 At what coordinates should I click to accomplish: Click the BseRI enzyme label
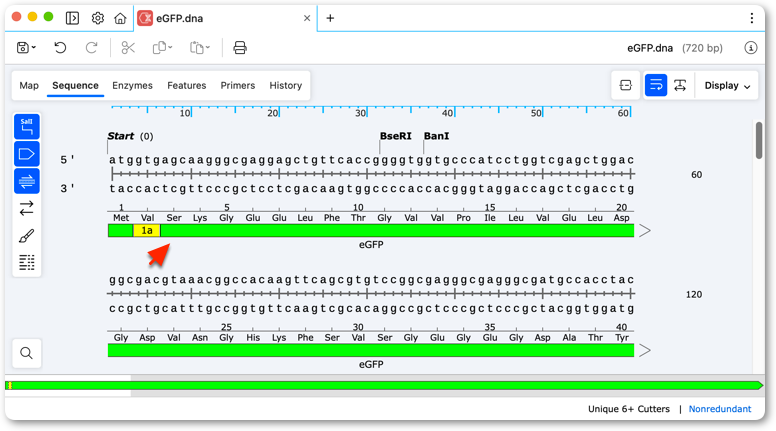click(x=395, y=136)
